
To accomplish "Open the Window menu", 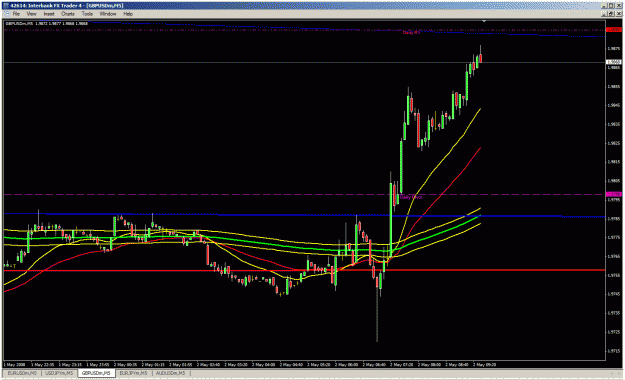I will [x=108, y=14].
